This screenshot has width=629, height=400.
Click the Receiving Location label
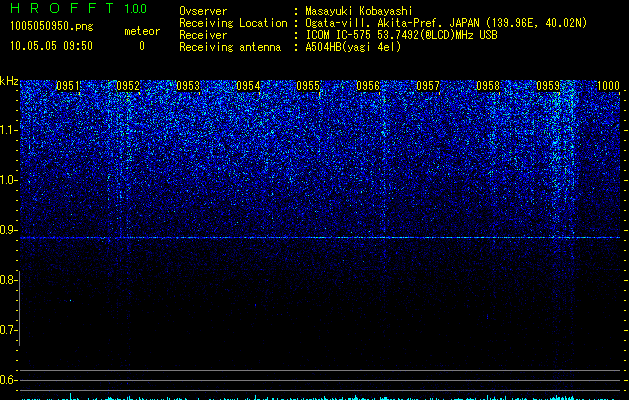(233, 23)
